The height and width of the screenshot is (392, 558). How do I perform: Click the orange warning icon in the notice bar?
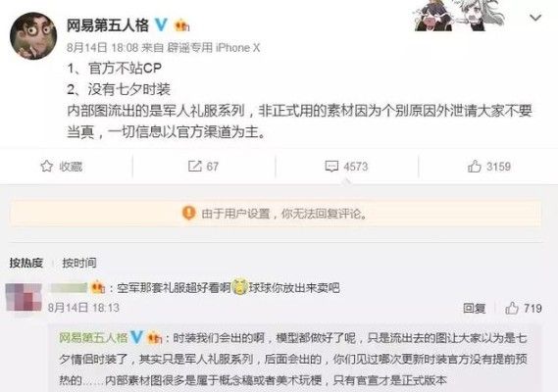pyautogui.click(x=189, y=213)
